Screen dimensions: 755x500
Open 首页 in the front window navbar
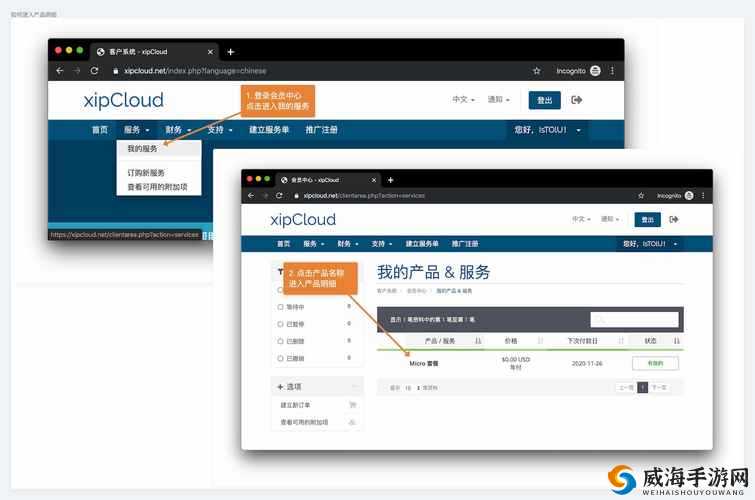tap(284, 244)
